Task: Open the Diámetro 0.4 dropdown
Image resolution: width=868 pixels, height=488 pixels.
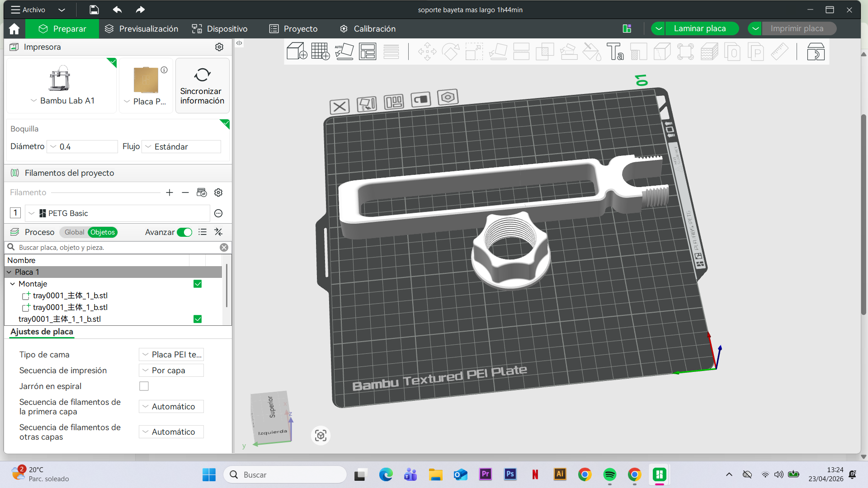Action: [82, 146]
